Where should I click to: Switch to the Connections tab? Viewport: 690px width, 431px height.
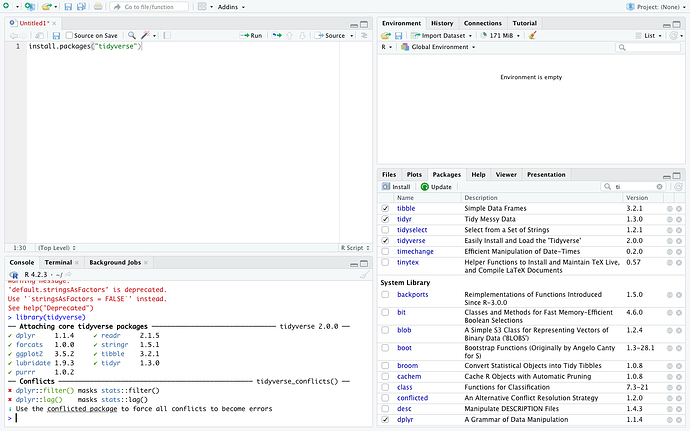[x=482, y=23]
